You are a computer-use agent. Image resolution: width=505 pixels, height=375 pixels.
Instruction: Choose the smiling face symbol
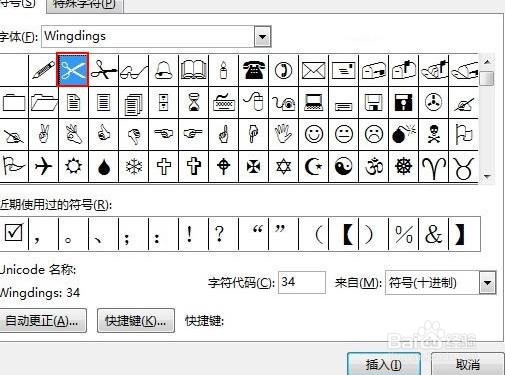click(x=313, y=134)
